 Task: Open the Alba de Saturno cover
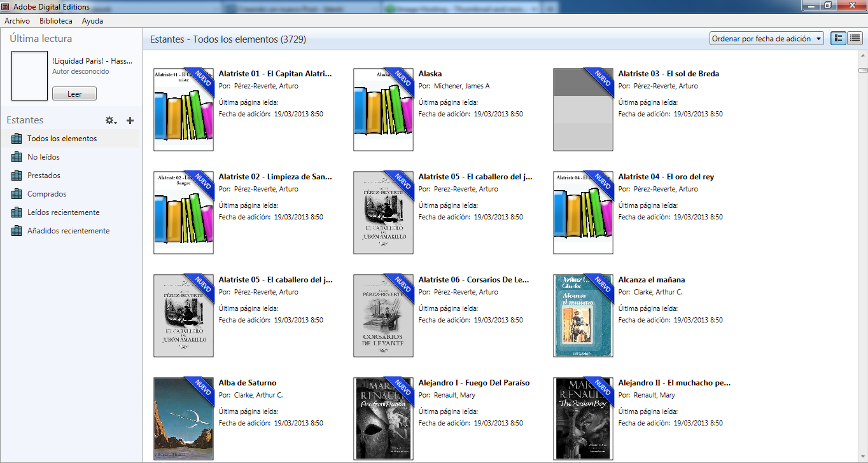coord(184,418)
